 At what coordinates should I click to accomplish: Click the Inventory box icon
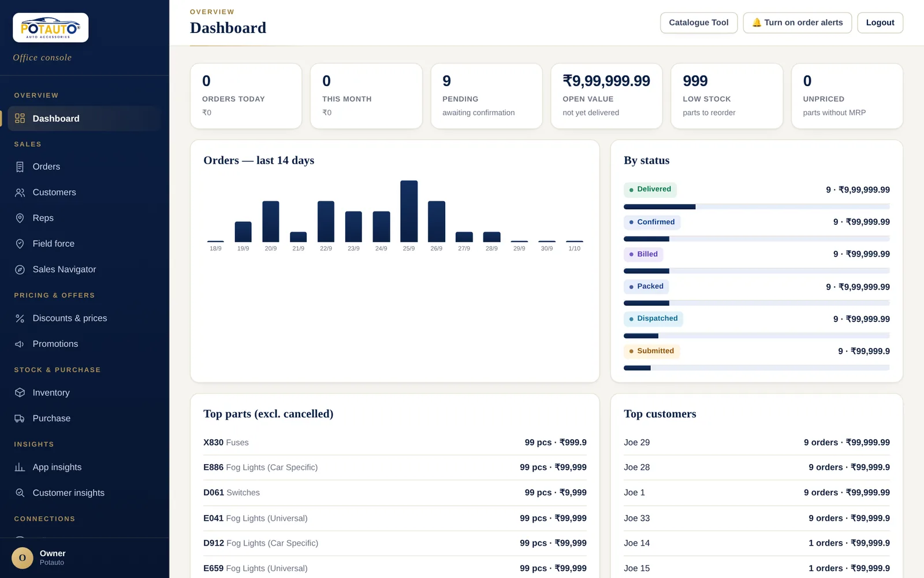click(x=20, y=392)
